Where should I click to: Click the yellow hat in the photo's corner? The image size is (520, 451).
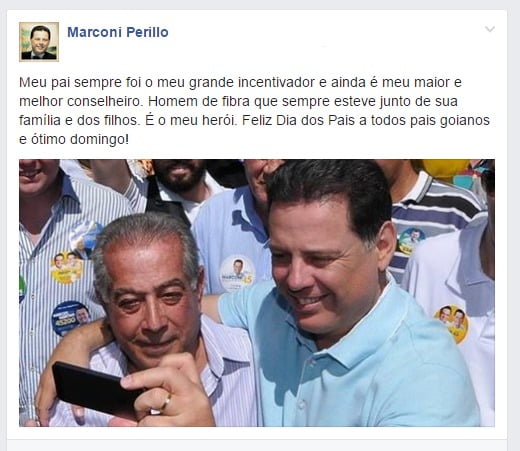[445, 169]
